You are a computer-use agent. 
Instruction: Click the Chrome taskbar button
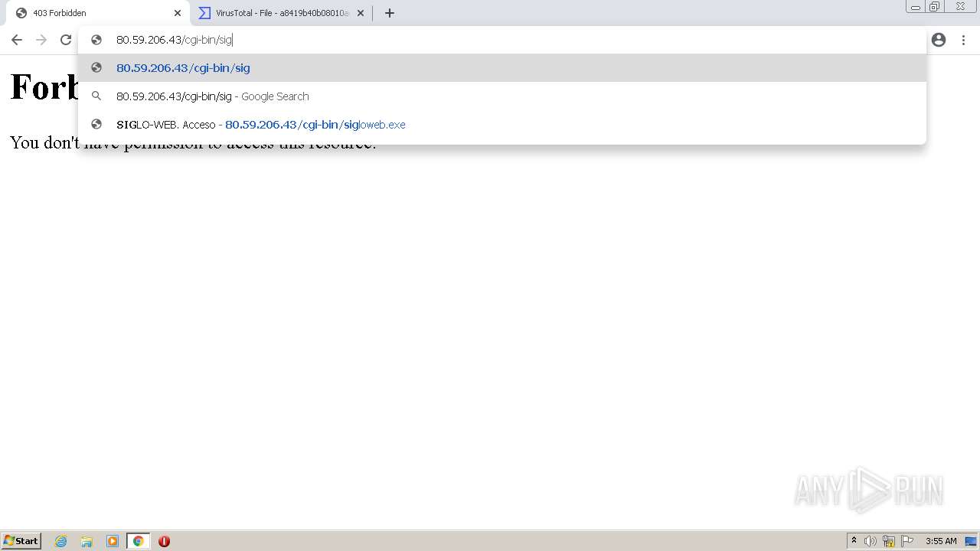tap(139, 541)
